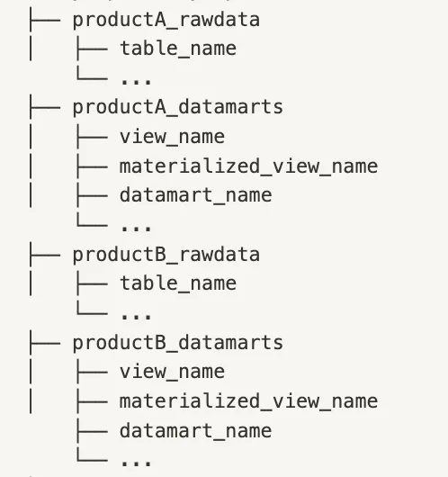
Task: Click materialized_view_name under productB_datamarts
Action: coord(248,401)
